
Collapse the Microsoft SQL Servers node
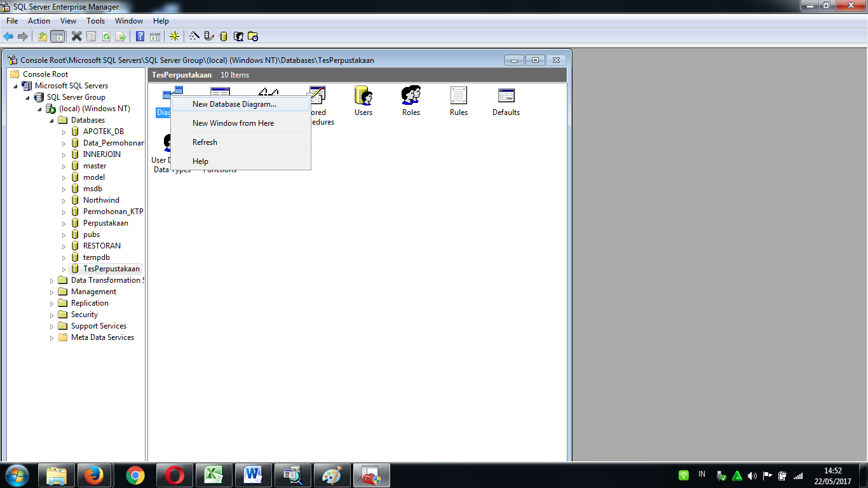click(x=16, y=86)
